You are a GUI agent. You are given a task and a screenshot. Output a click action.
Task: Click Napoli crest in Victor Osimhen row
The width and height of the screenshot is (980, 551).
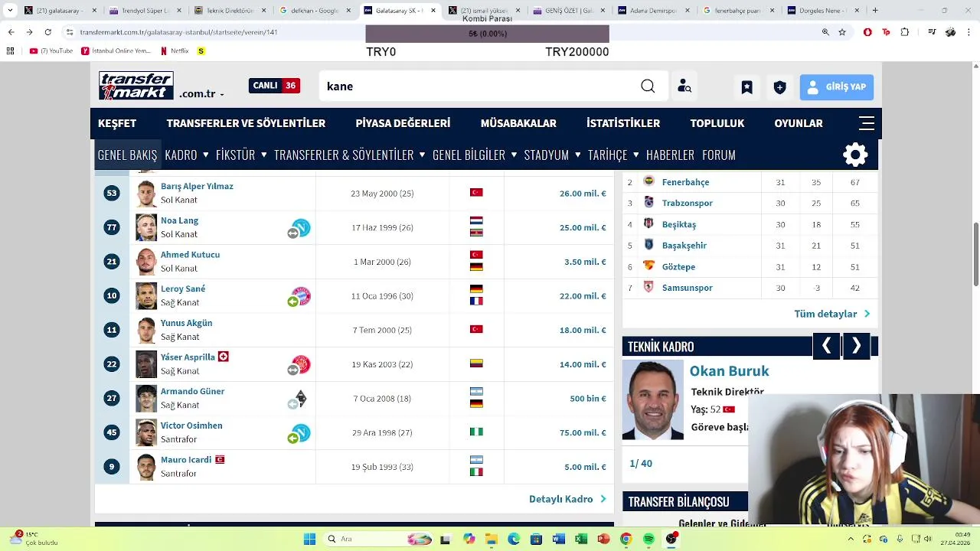click(x=302, y=432)
